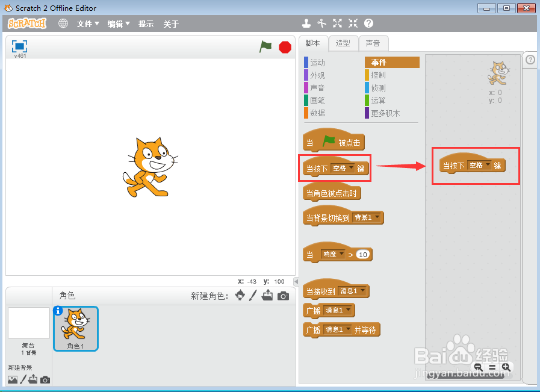Reset scripts area zoom

pyautogui.click(x=492, y=367)
